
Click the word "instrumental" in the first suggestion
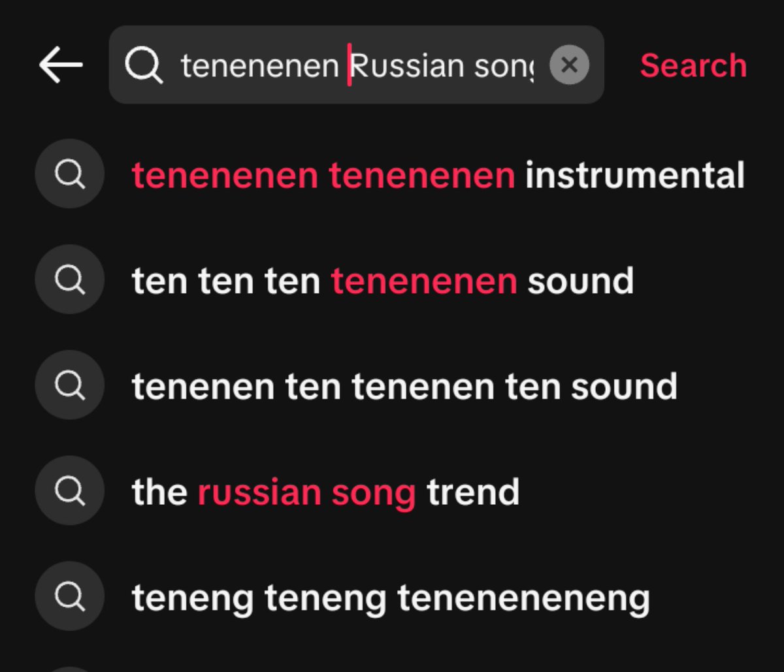[634, 175]
